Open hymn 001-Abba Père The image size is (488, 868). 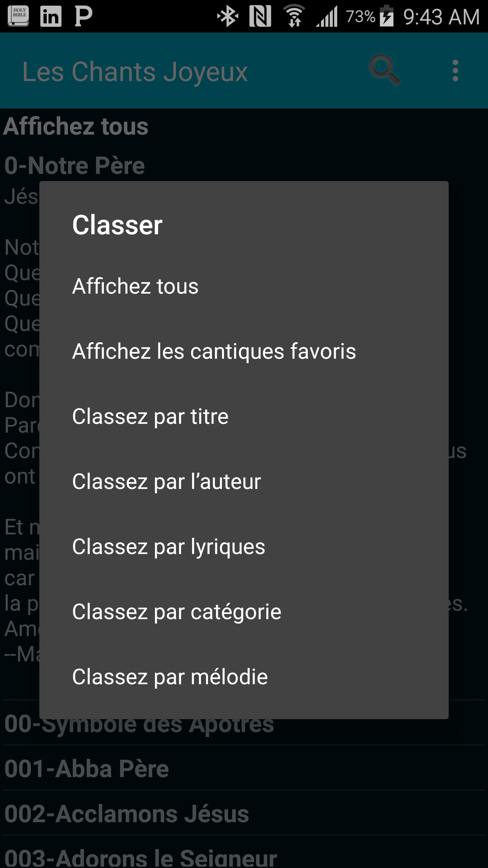[87, 768]
